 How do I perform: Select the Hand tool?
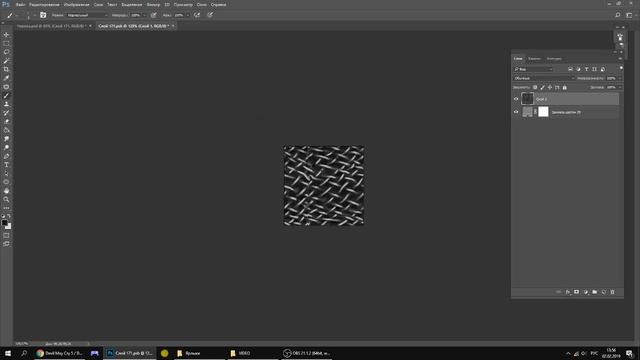[6, 191]
